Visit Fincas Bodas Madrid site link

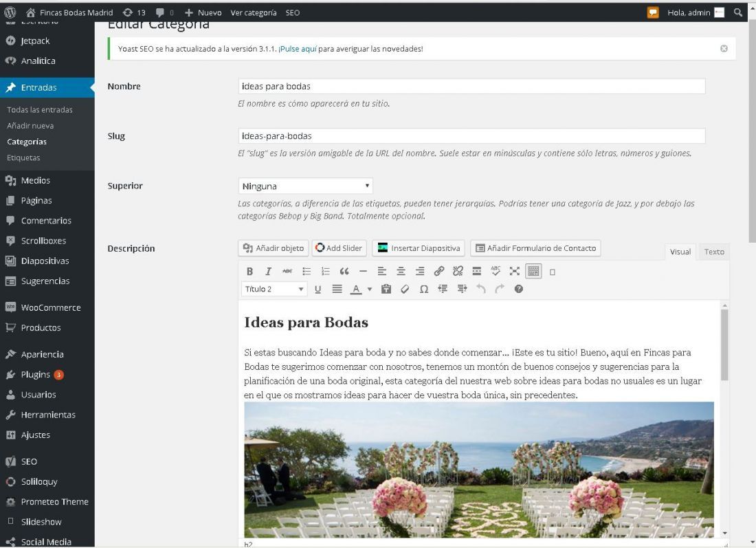point(69,12)
